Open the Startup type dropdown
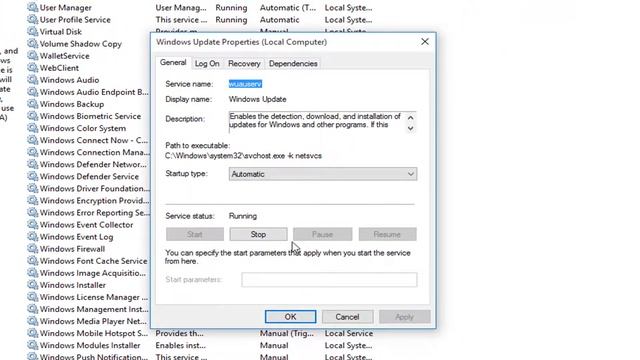 [323, 174]
